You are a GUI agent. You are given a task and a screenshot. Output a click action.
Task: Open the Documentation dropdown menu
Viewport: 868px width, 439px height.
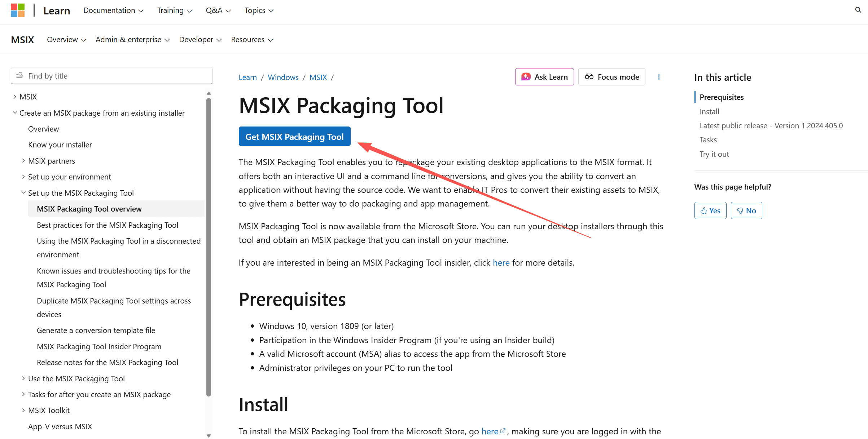pos(113,10)
